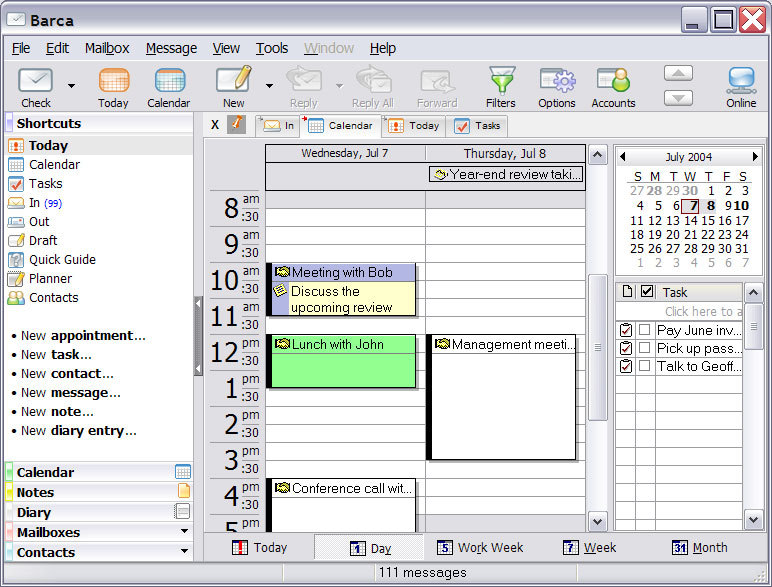
Task: Check the box for Pay June inv... task
Action: click(x=644, y=329)
